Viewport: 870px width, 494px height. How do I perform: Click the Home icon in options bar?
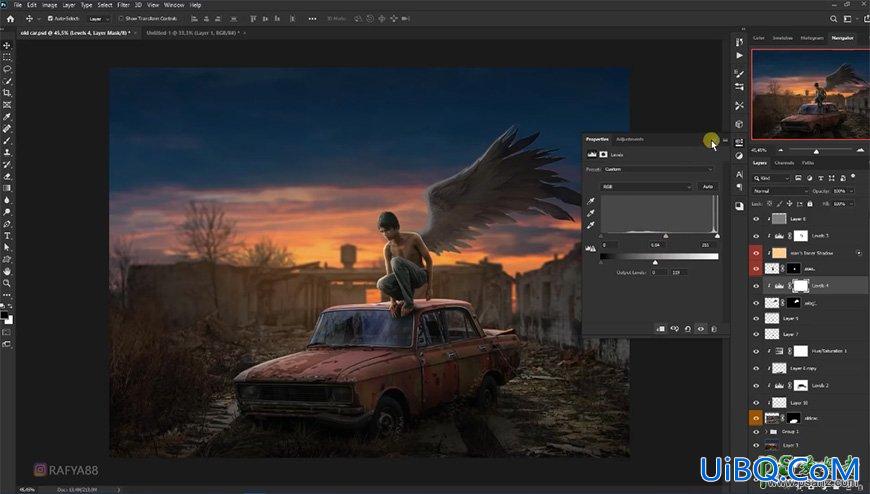[10, 18]
